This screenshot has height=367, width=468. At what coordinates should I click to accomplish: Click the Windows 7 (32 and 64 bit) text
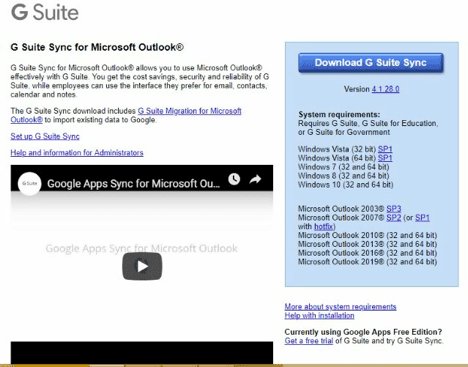point(343,167)
